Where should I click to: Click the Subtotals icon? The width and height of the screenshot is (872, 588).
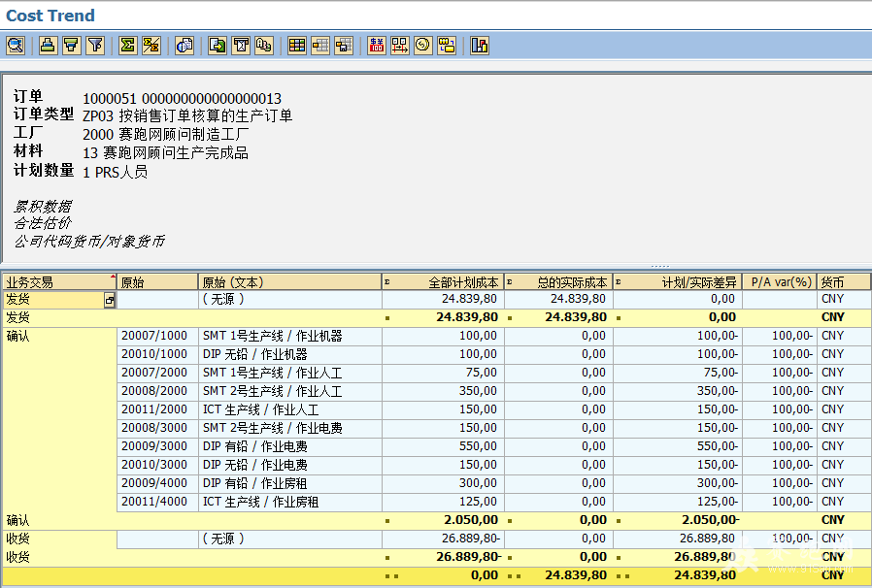pos(151,46)
